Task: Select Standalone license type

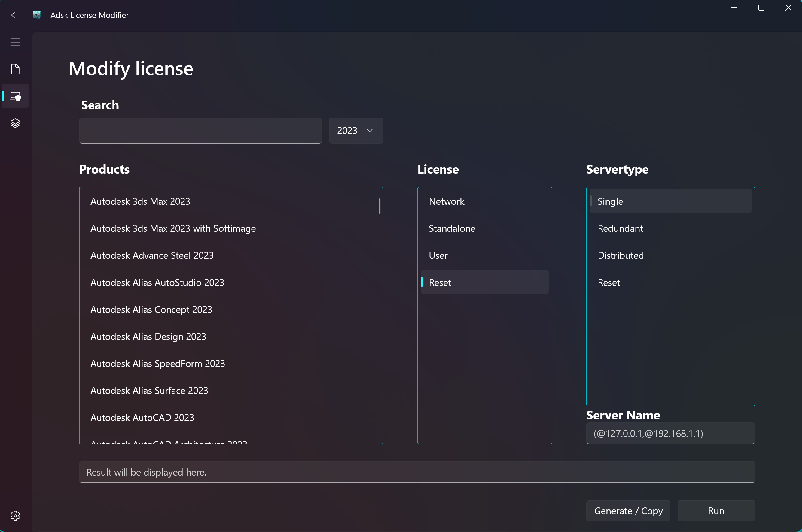Action: click(x=453, y=228)
